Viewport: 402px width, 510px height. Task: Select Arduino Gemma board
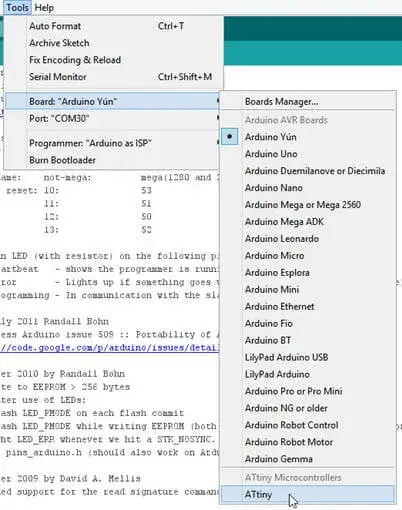coord(307,459)
